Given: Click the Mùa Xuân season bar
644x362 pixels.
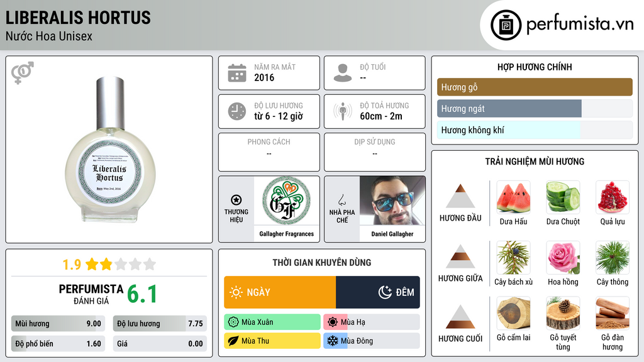Looking at the screenshot, I should click(272, 322).
